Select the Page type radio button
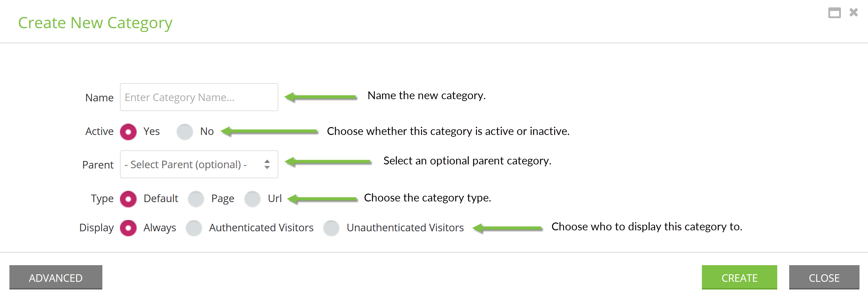 point(196,199)
